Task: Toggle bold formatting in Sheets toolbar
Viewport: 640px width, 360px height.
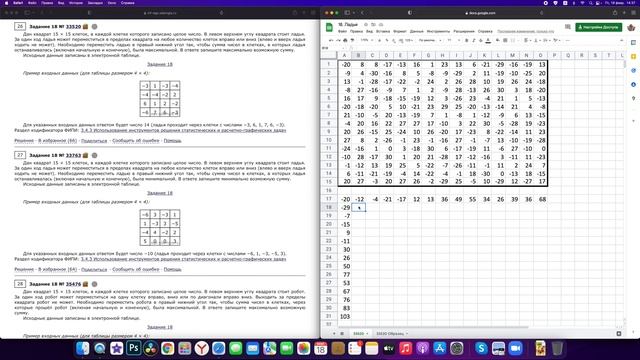Action: (x=467, y=40)
